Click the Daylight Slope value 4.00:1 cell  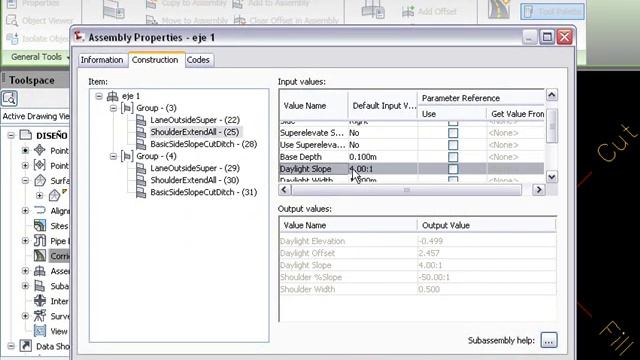pyautogui.click(x=383, y=169)
